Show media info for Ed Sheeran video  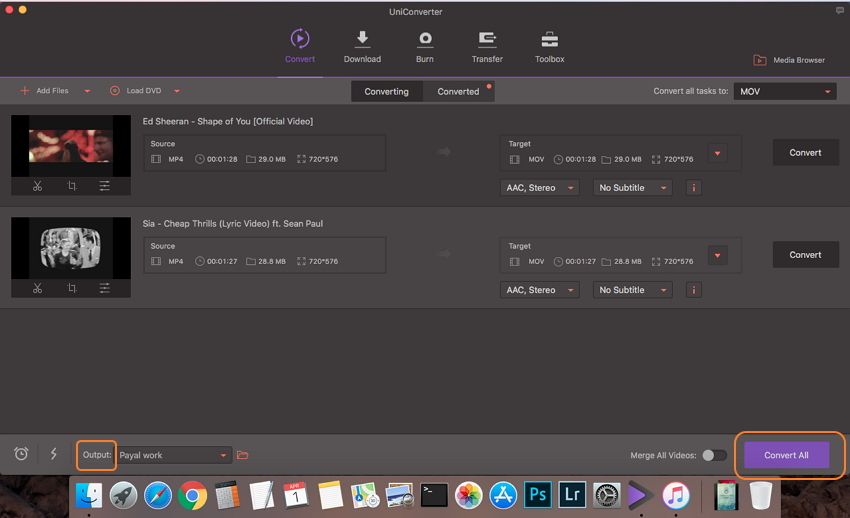click(694, 188)
